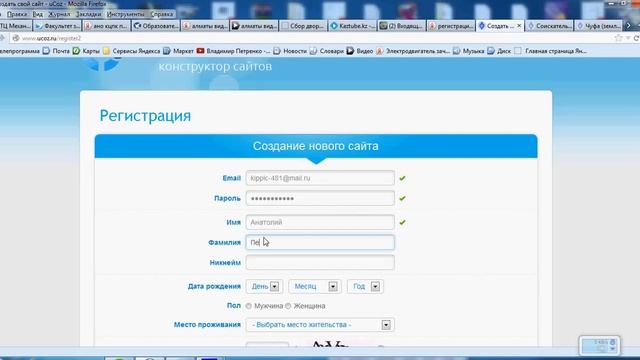Close the active 'Создать' tab

519,26
